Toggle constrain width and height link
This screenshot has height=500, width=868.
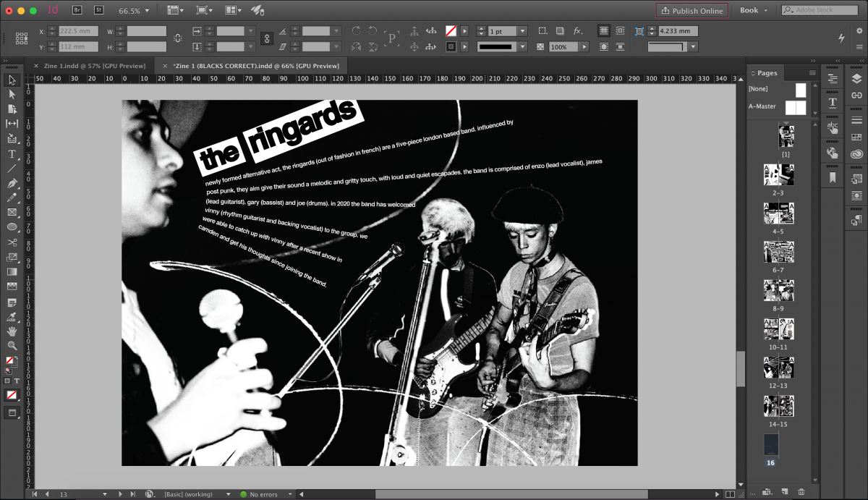tap(178, 38)
